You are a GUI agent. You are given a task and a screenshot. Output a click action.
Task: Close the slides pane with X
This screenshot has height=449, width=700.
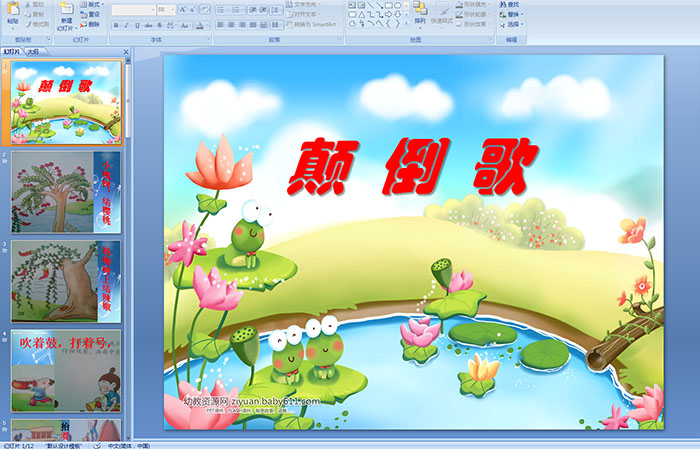(126, 52)
